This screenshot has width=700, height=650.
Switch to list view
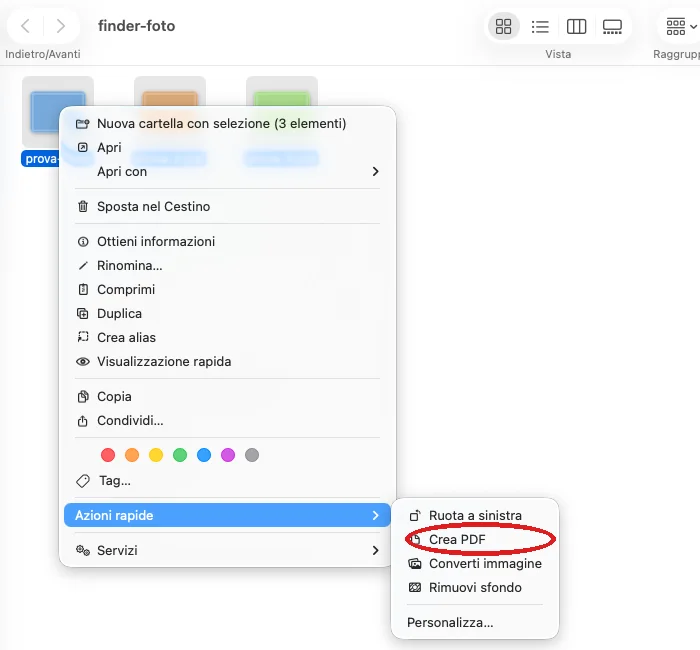(x=540, y=26)
